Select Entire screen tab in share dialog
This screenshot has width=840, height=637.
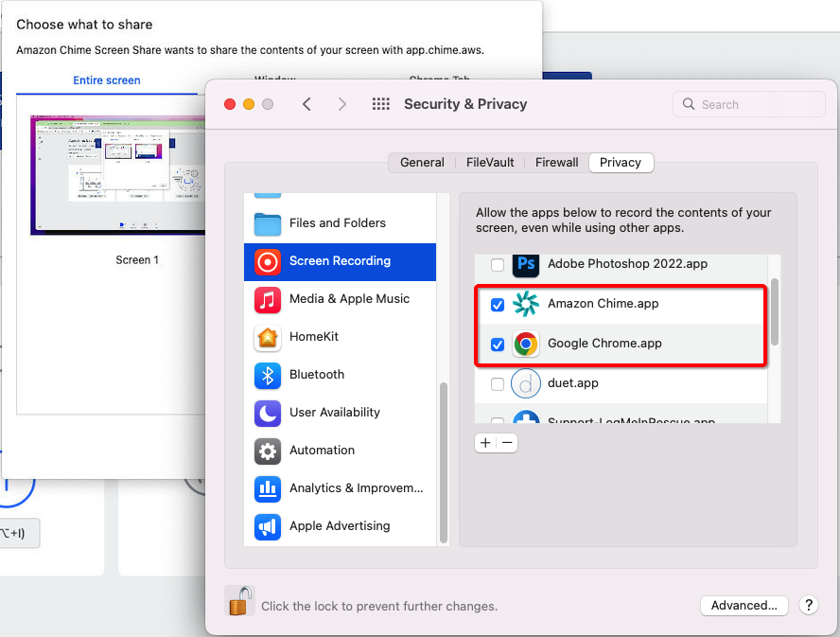(x=107, y=80)
